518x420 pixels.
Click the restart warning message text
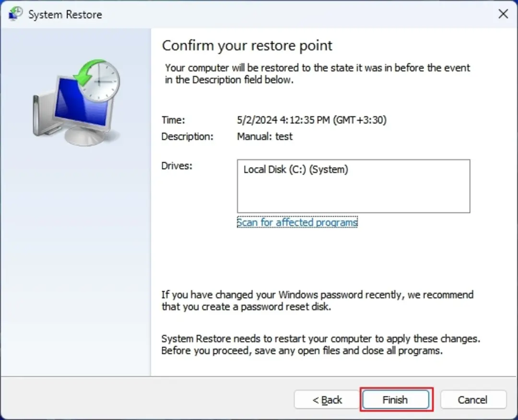[321, 344]
